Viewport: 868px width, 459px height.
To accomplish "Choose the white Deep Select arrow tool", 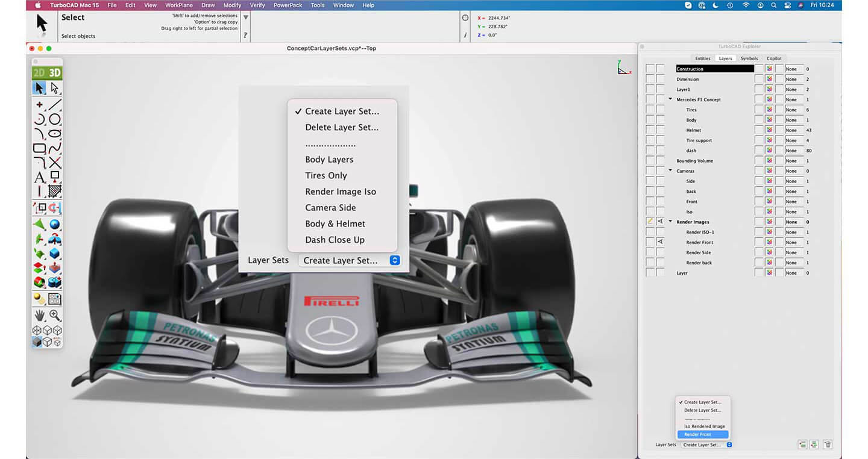I will (x=55, y=89).
